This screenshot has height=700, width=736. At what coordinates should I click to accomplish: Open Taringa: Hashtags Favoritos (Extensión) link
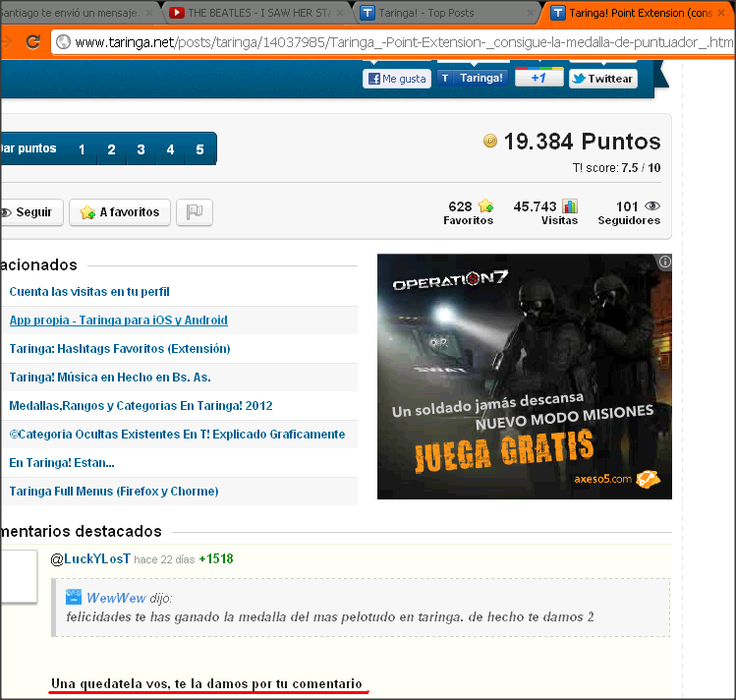pyautogui.click(x=120, y=349)
